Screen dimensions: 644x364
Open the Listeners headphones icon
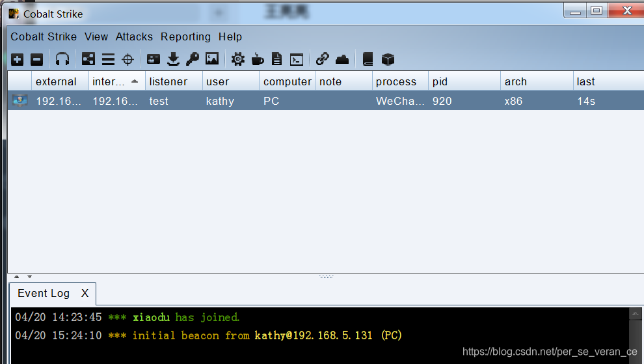tap(62, 59)
